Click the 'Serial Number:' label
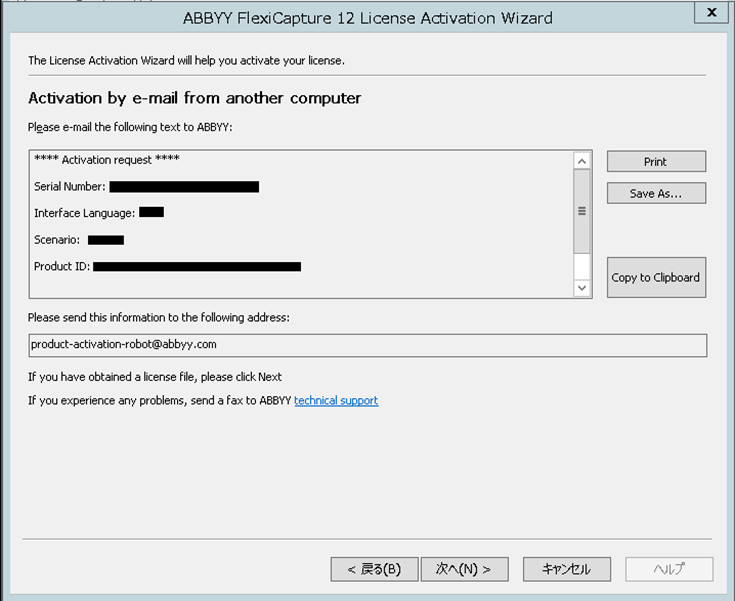Viewport: 735px width, 601px height. (x=69, y=187)
